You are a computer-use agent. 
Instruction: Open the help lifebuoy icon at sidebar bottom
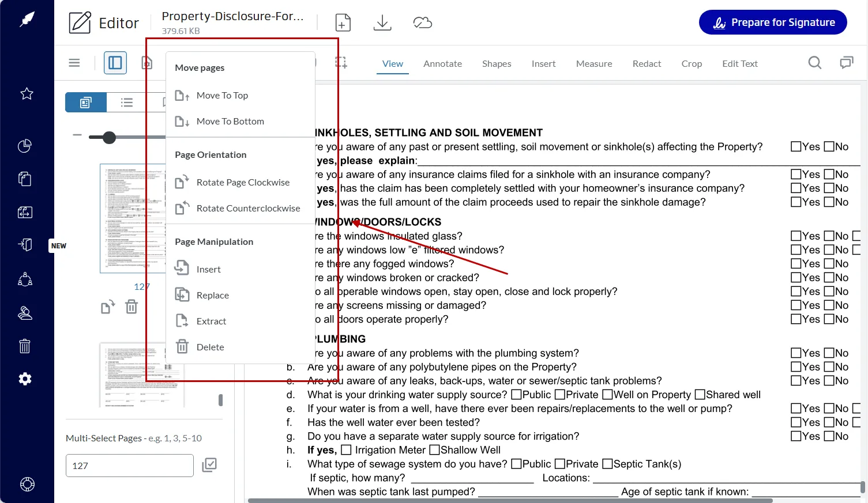27,484
